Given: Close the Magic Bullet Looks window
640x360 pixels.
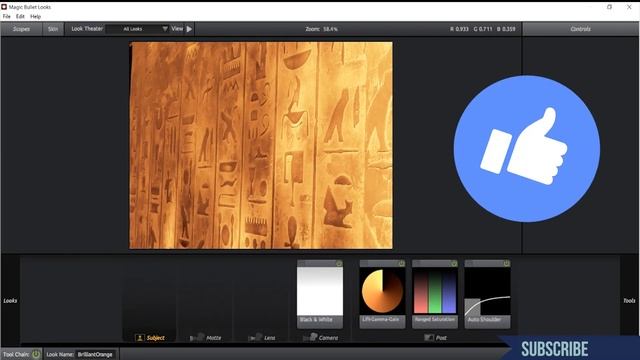Looking at the screenshot, I should [629, 7].
